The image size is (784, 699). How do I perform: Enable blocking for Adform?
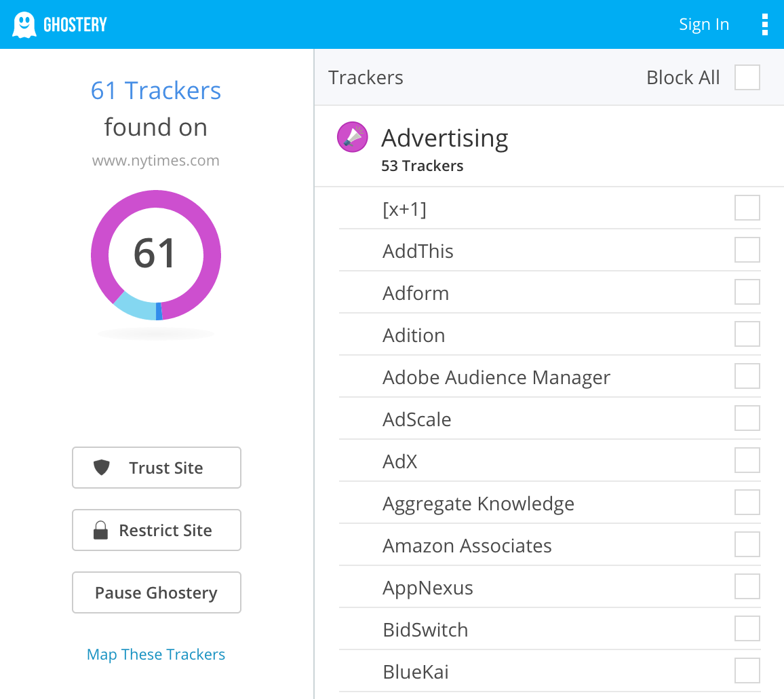(x=747, y=292)
